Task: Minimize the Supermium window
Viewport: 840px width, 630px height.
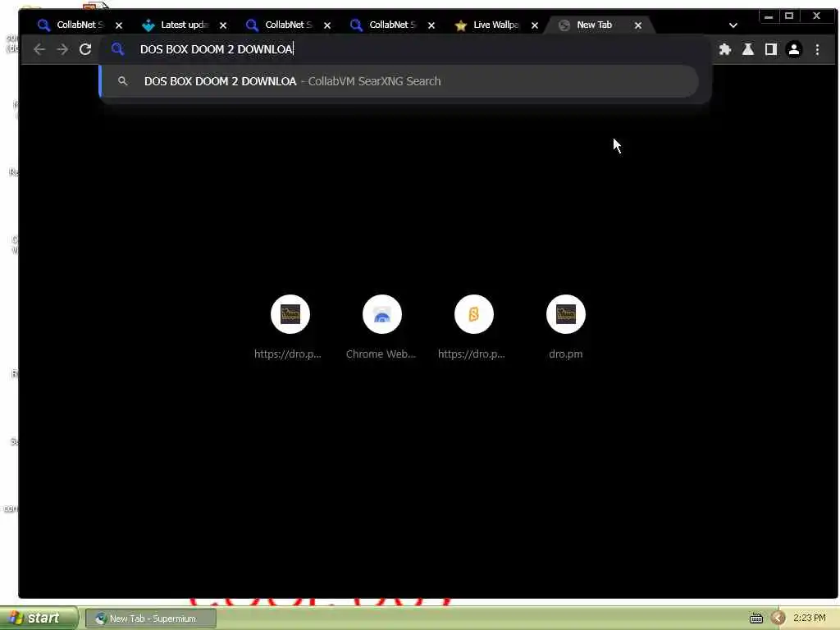Action: tap(769, 16)
